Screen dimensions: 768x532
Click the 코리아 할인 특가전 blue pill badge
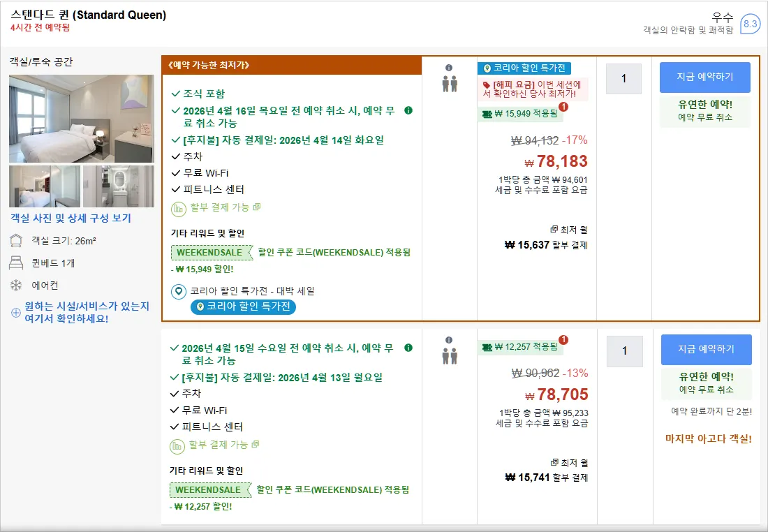243,306
